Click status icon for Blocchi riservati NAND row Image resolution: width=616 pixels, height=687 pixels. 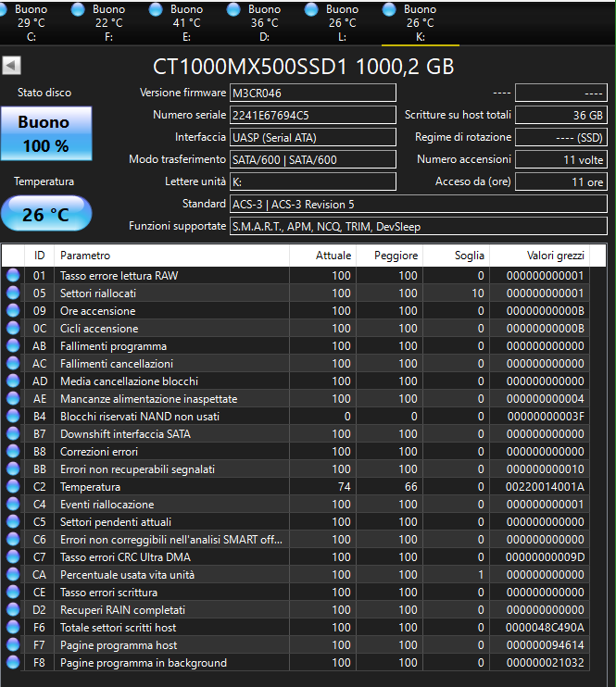(x=13, y=417)
